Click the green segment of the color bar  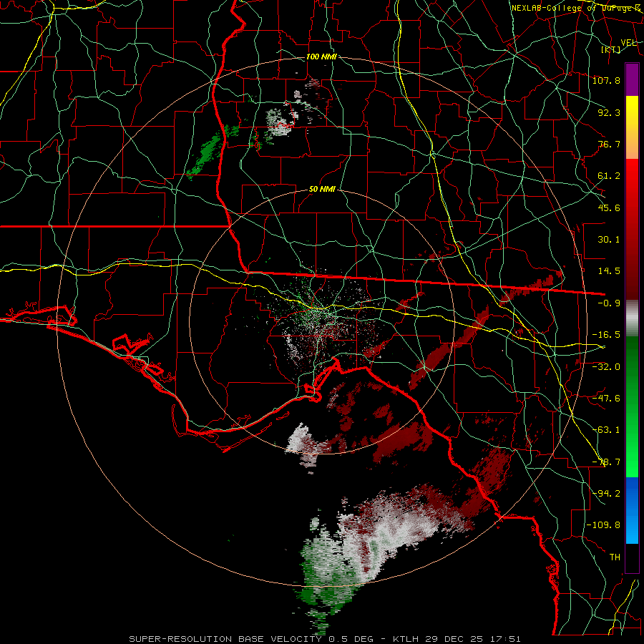pyautogui.click(x=632, y=406)
